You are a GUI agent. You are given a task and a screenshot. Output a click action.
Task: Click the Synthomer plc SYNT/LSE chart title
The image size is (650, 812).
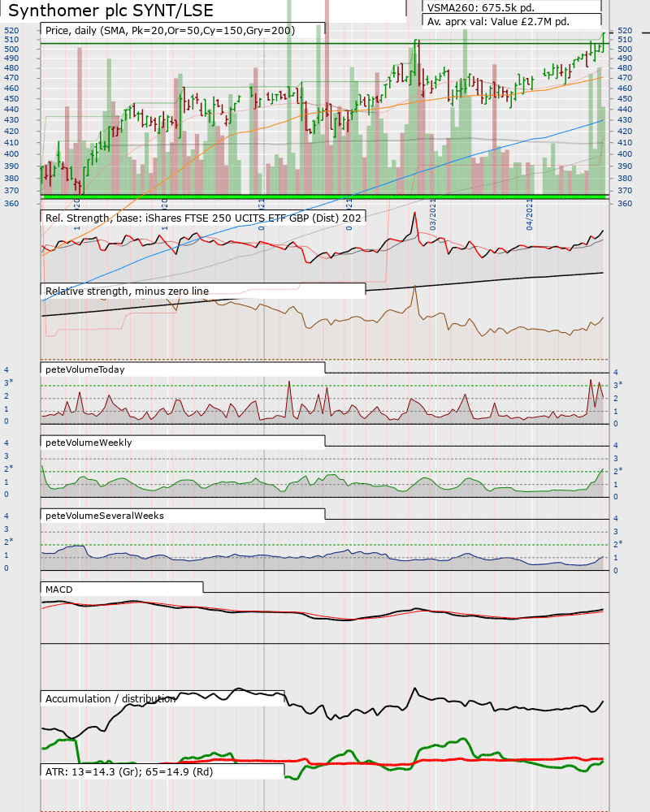click(x=111, y=11)
